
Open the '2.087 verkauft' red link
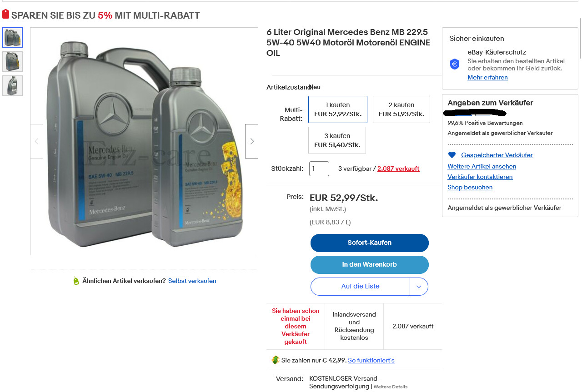click(398, 169)
